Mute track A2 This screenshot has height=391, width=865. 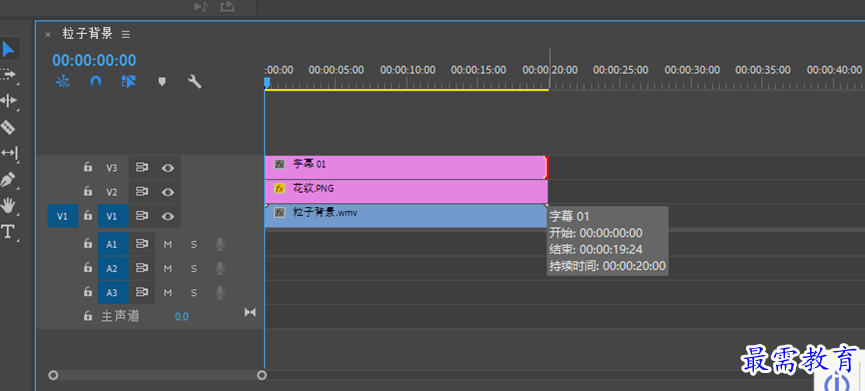168,269
